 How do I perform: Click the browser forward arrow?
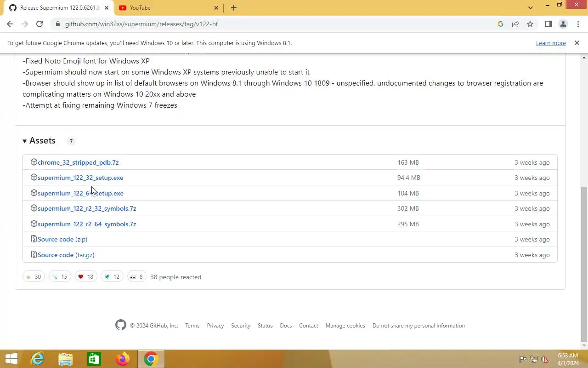(x=25, y=24)
